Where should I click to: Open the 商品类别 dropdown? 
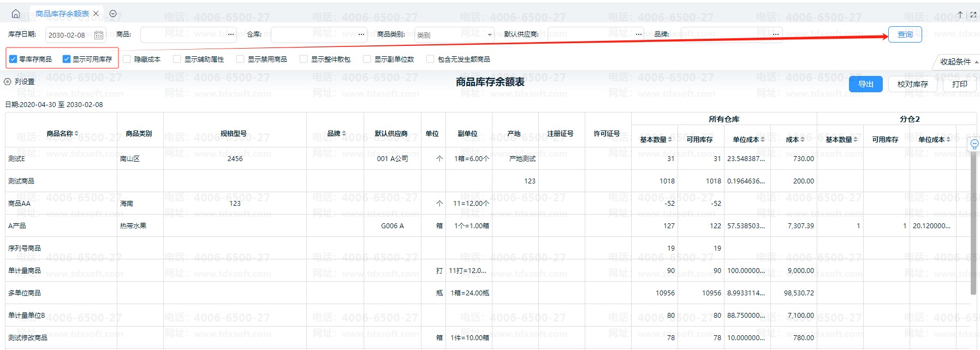coord(454,35)
